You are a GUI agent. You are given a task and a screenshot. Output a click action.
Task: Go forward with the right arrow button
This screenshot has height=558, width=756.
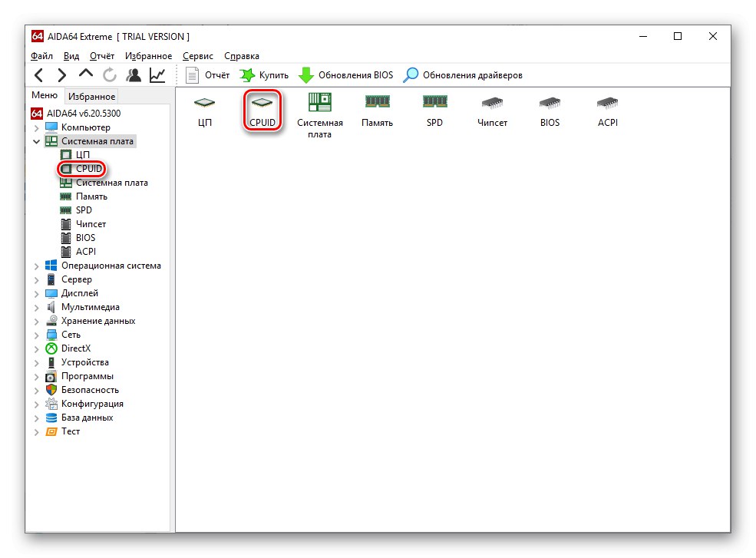(x=61, y=75)
